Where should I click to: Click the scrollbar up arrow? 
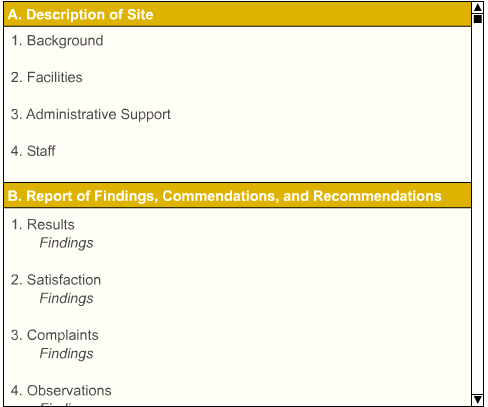[x=477, y=7]
